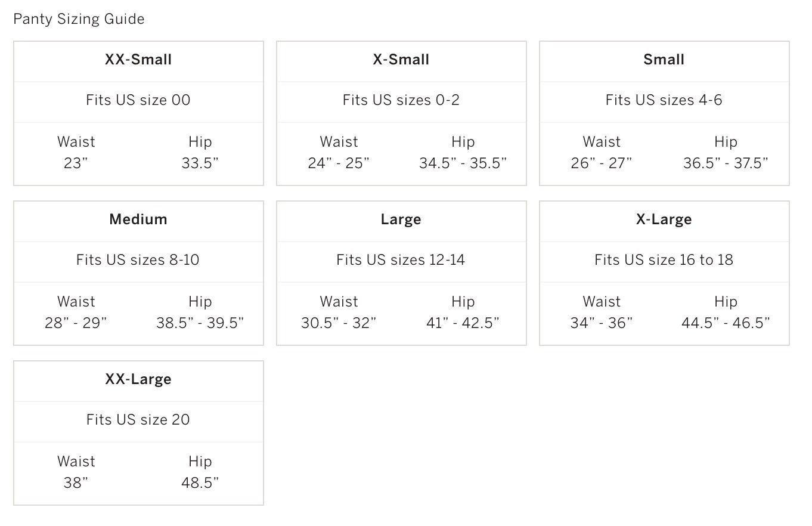Click the XX-Large size heading
The image size is (812, 526).
click(138, 379)
